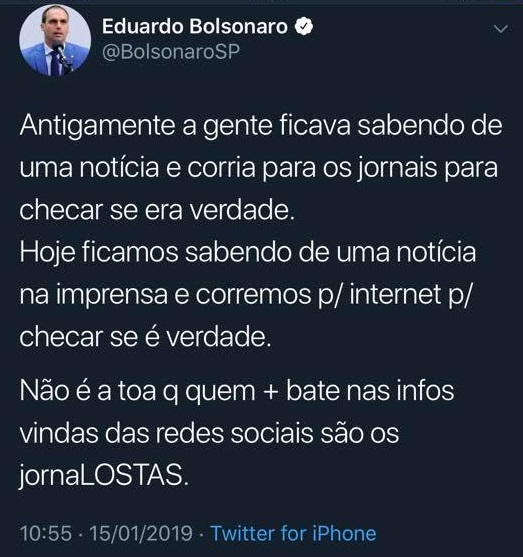The height and width of the screenshot is (557, 523).
Task: Tap the word internet in the tweet
Action: 395,294
